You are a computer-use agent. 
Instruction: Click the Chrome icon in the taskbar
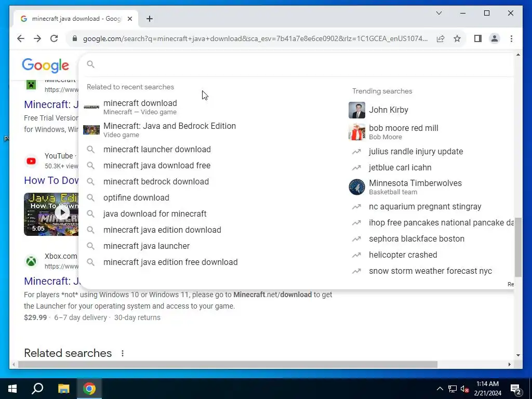click(89, 389)
